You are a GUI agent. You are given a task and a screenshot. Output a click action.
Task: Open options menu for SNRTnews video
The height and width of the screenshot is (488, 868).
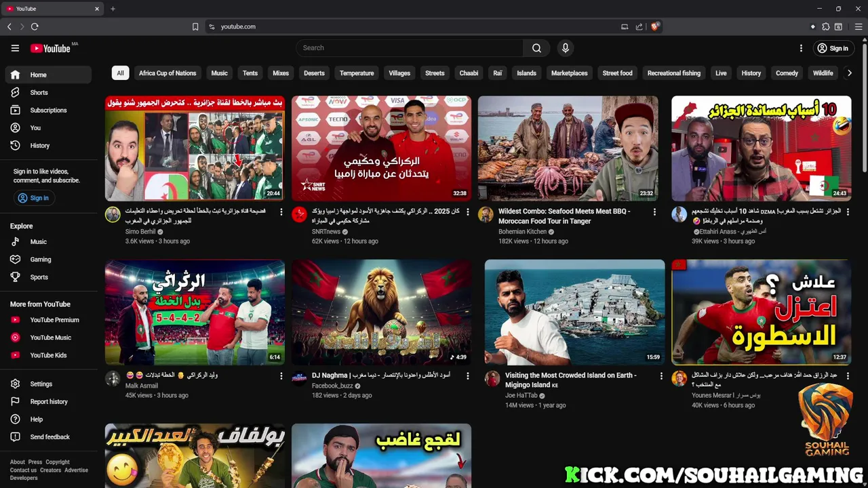pos(468,212)
